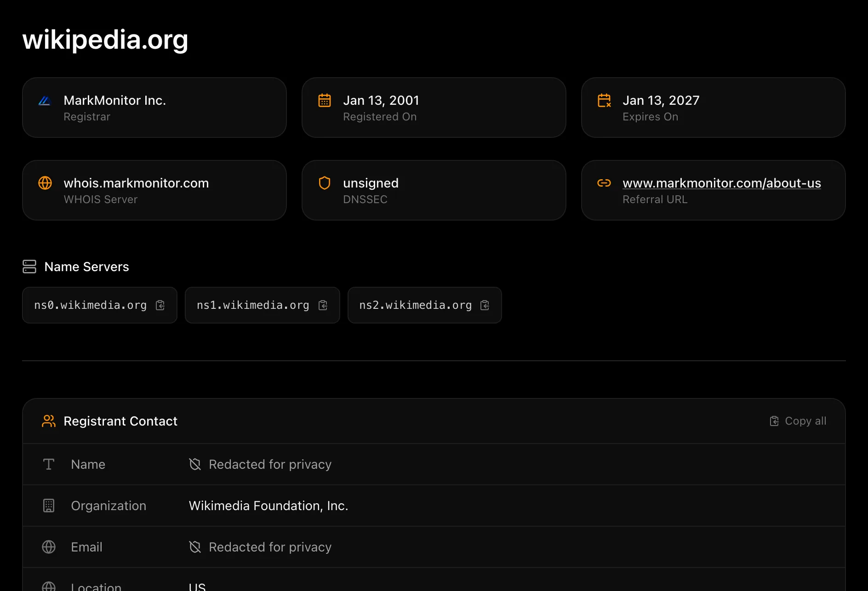Click the ns2.wikimedia.org name server chip
Image resolution: width=868 pixels, height=591 pixels.
pyautogui.click(x=425, y=305)
